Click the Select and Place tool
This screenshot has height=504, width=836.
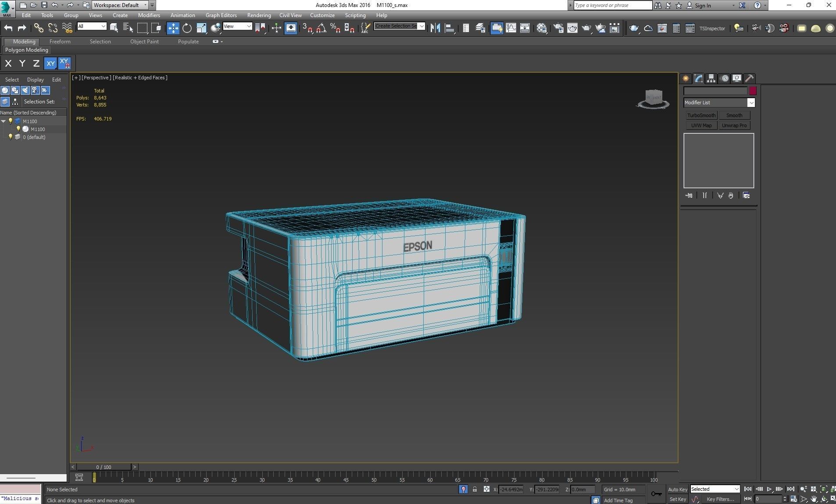pyautogui.click(x=215, y=28)
